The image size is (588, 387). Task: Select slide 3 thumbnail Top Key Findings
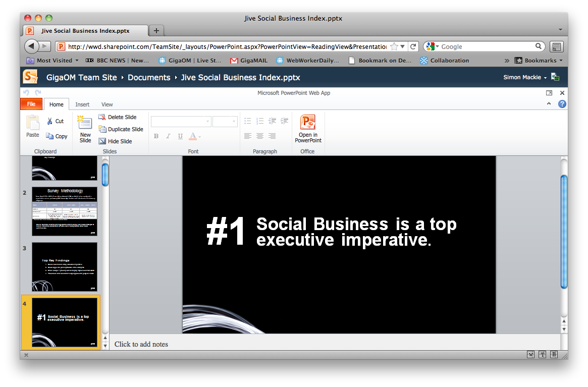coord(65,267)
